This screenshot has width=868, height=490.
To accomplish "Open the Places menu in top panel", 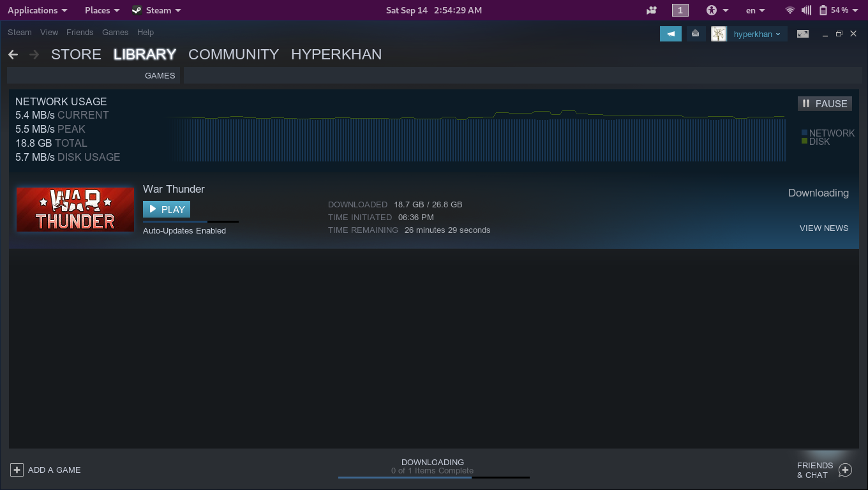I will click(x=102, y=10).
